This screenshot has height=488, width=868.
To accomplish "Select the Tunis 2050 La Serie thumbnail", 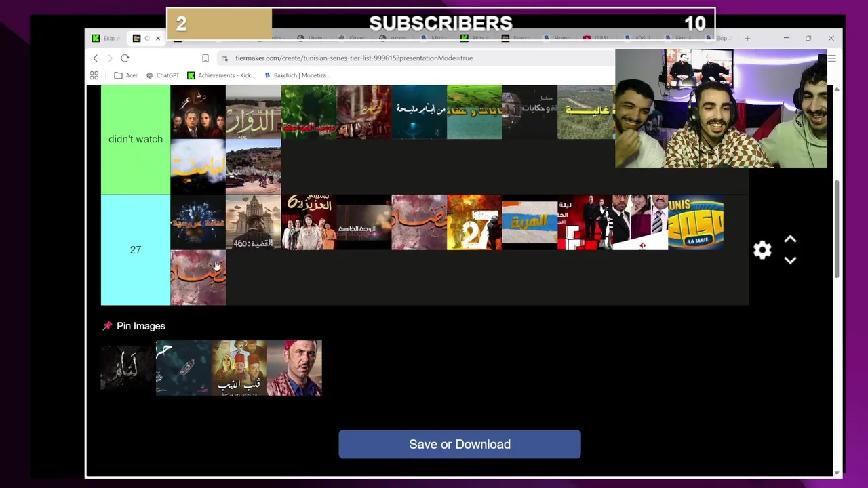I will [696, 222].
